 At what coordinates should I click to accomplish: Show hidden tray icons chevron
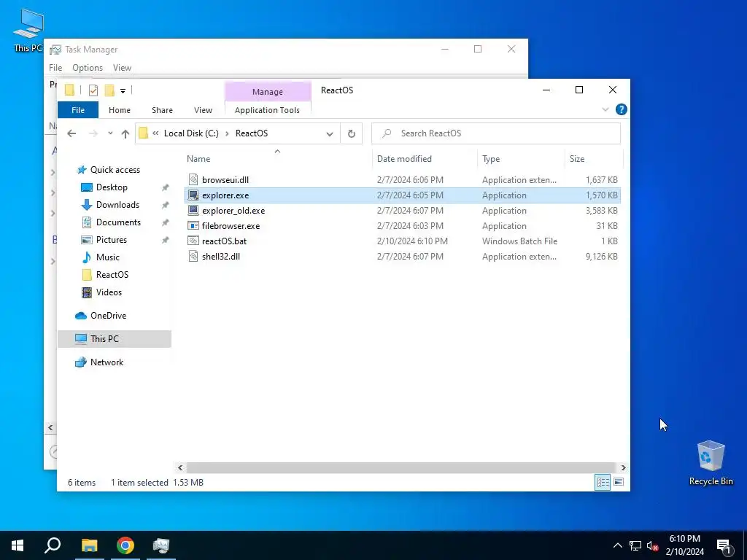point(617,545)
